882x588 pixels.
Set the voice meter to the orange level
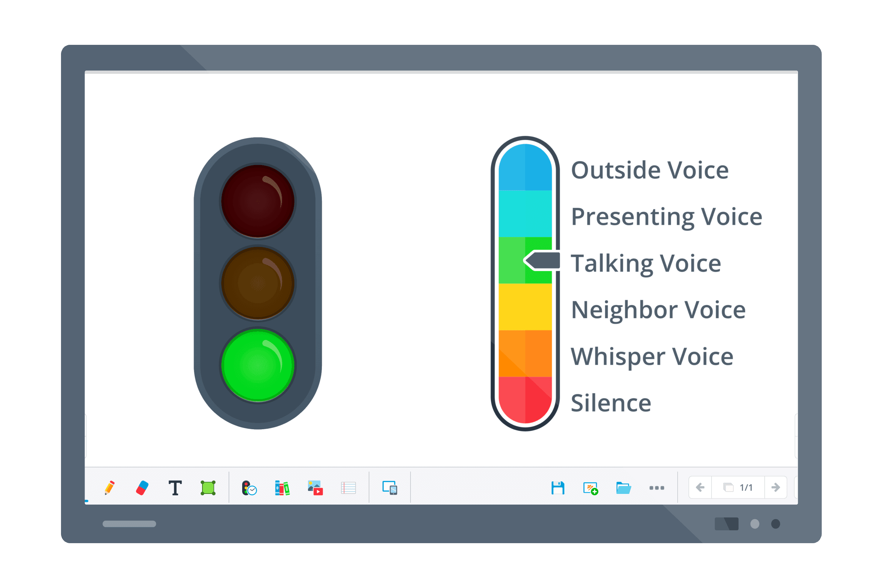tap(525, 354)
